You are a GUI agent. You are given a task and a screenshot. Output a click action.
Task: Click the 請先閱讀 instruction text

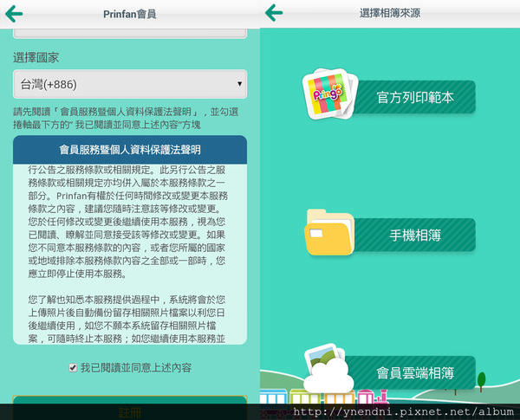(126, 118)
